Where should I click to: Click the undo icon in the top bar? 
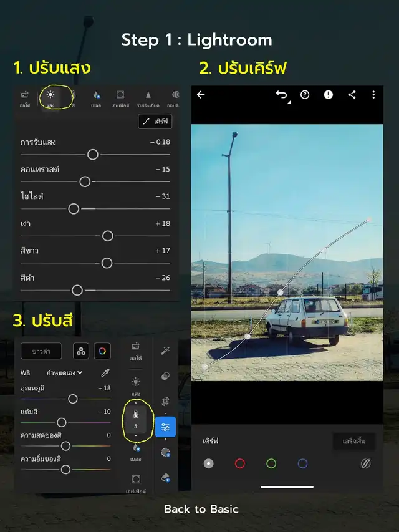282,95
